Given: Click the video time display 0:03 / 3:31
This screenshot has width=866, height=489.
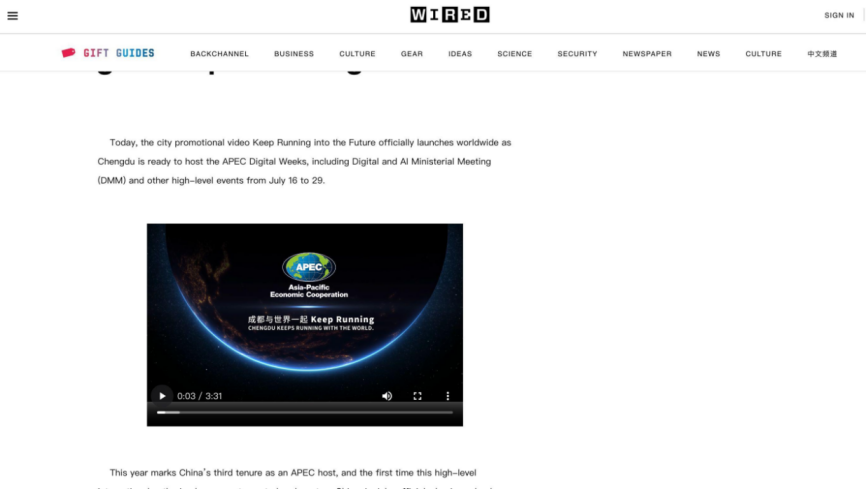Looking at the screenshot, I should tap(199, 396).
